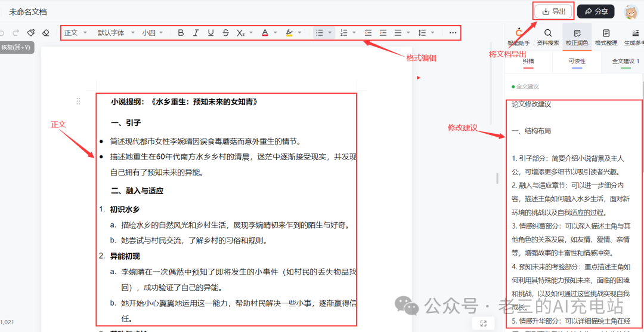644x332 pixels.
Task: Click the text alignment icon
Action: [x=398, y=33]
